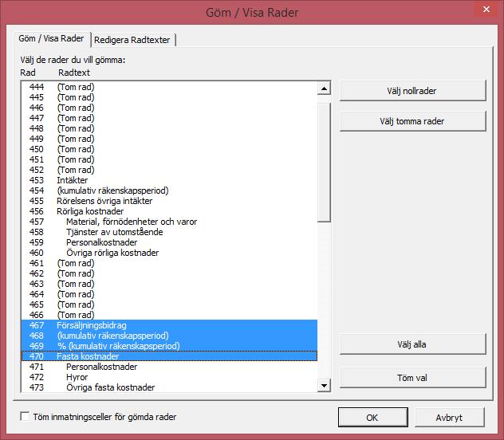The height and width of the screenshot is (440, 504).
Task: Click Välj alla to select all rows
Action: click(x=412, y=344)
